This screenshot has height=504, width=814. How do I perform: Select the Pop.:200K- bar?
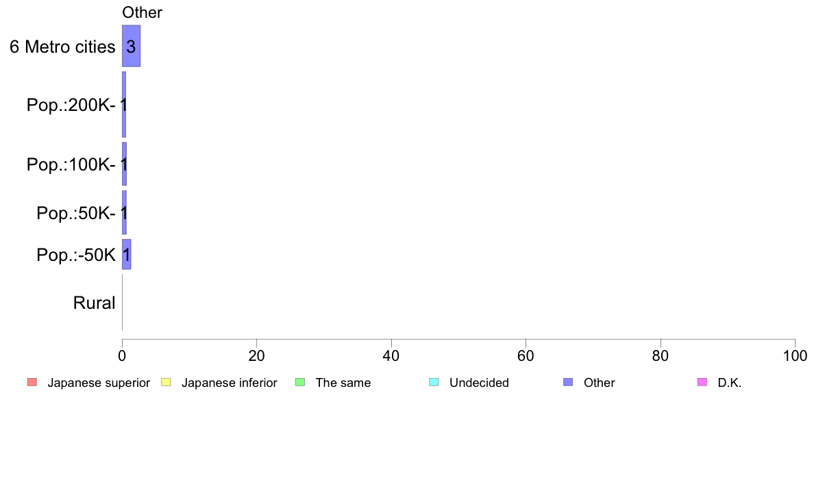click(124, 104)
